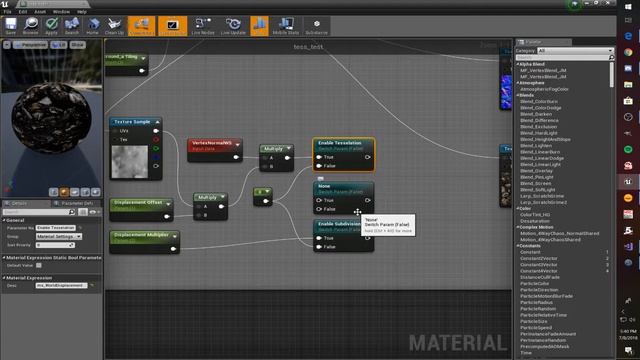
Task: Toggle the Live Nodes toolbar button
Action: pyautogui.click(x=203, y=26)
